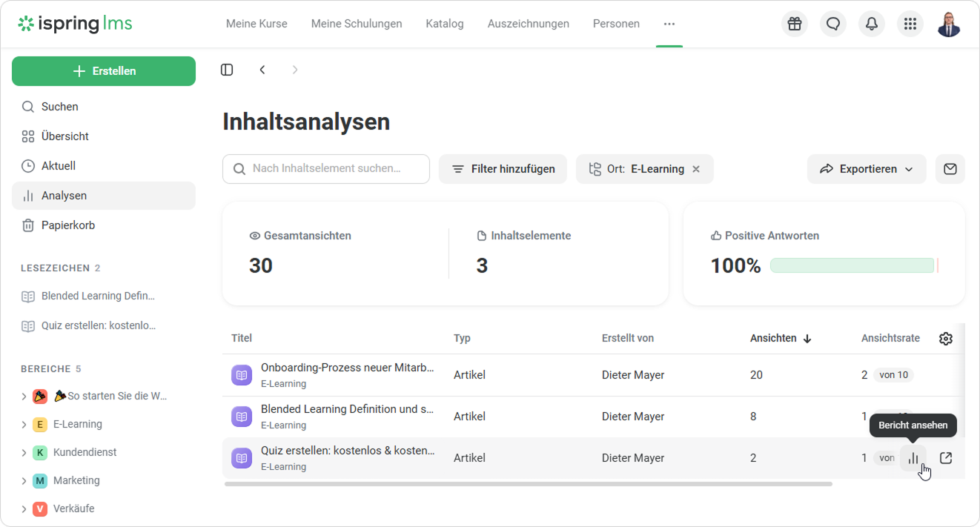This screenshot has width=980, height=527.
Task: Expand the Kundendienst area
Action: pyautogui.click(x=24, y=453)
